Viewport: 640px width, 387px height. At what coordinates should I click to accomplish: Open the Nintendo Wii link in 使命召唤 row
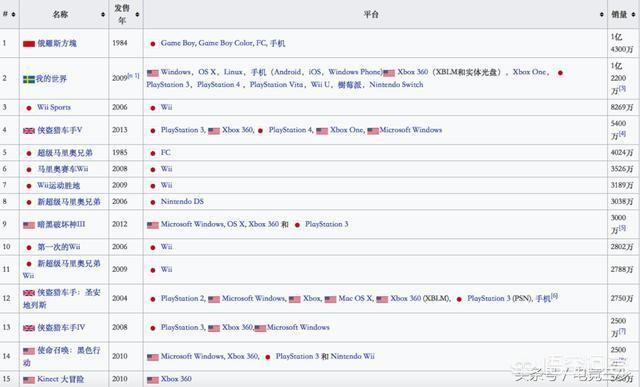click(353, 356)
